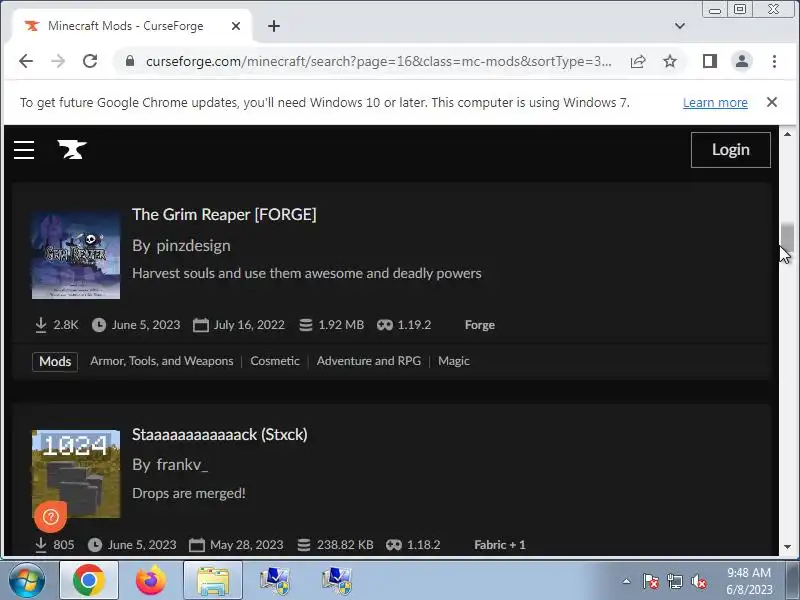Image resolution: width=800 pixels, height=600 pixels.
Task: Dismiss the Chrome update notification bar
Action: pos(772,102)
